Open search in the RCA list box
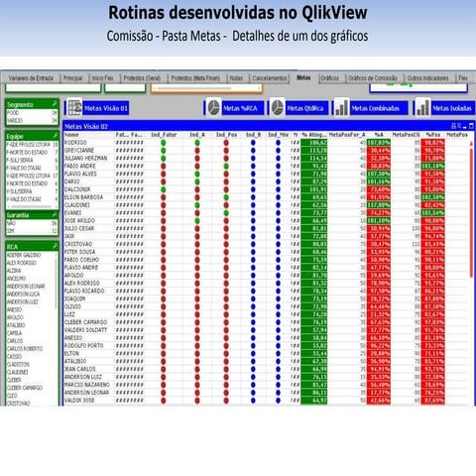Image resolution: width=476 pixels, height=476 pixels. click(x=55, y=246)
